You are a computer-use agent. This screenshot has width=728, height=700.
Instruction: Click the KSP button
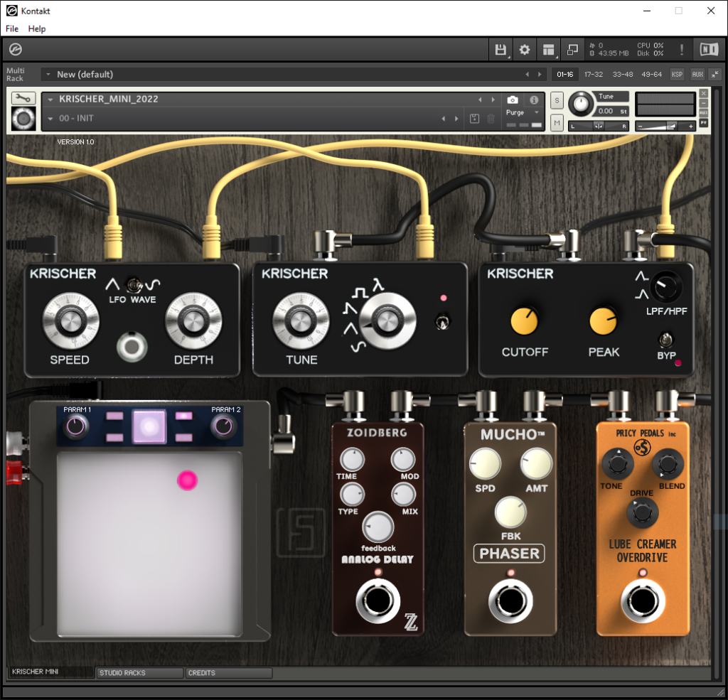point(677,75)
